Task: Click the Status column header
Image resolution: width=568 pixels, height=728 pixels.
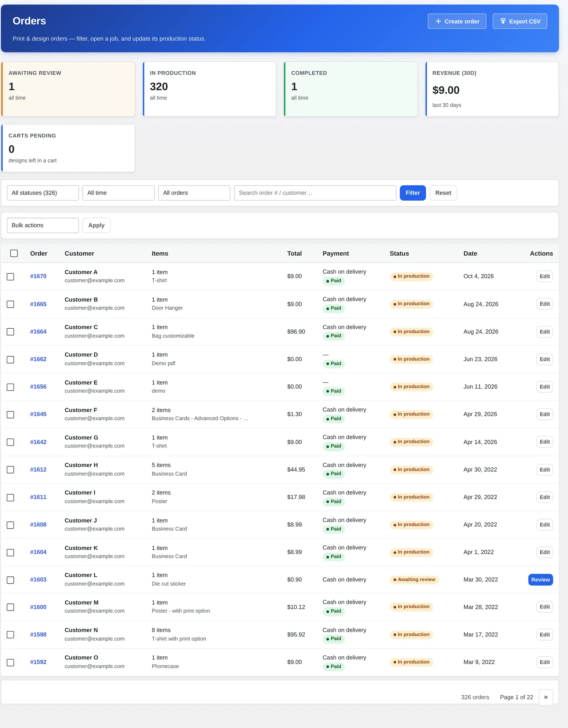Action: (x=399, y=253)
